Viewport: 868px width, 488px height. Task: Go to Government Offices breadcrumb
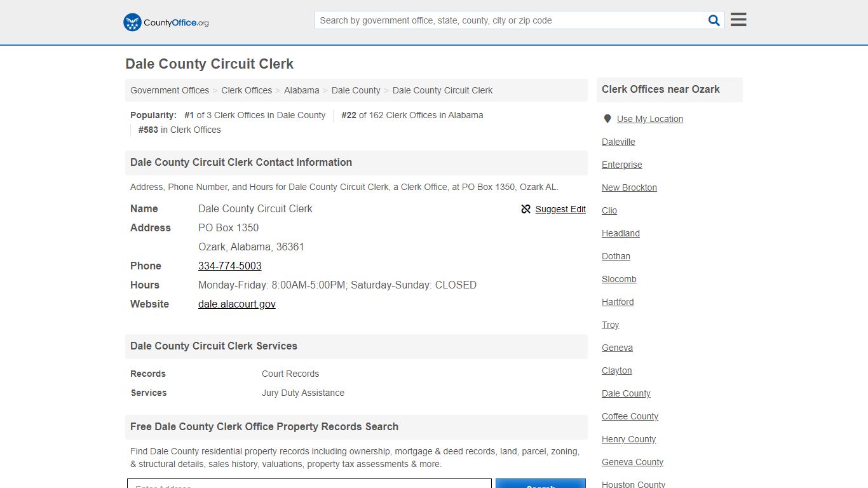(170, 90)
